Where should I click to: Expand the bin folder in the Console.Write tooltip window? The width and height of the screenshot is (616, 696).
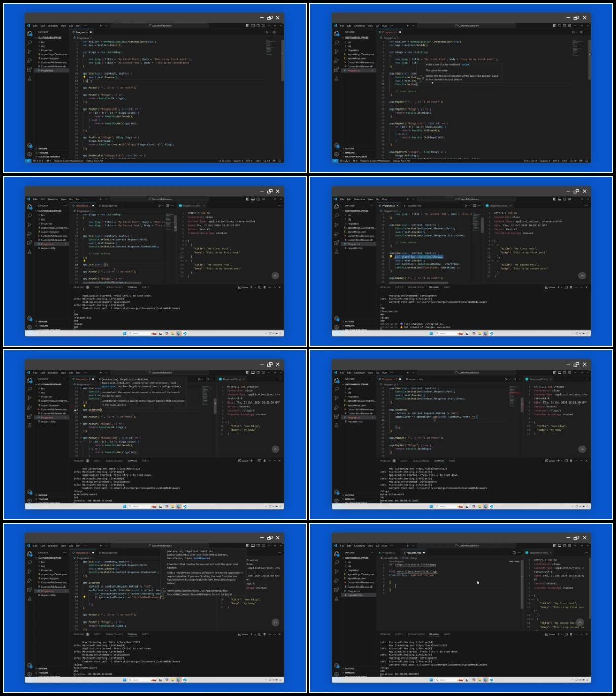349,42
